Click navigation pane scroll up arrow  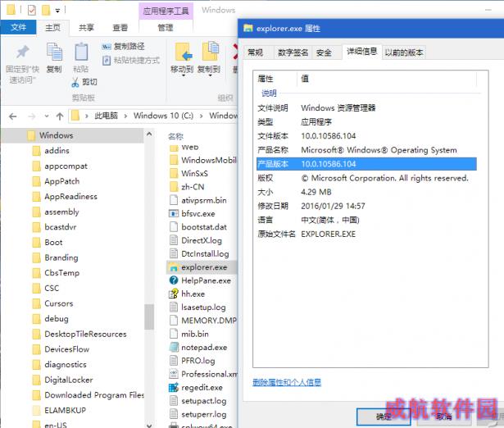pyautogui.click(x=149, y=134)
